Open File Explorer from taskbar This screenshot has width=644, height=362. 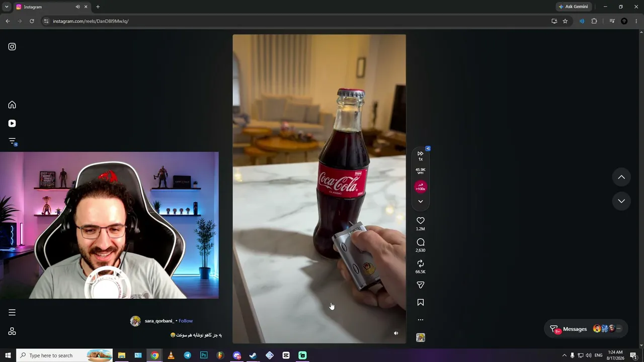[x=121, y=355]
